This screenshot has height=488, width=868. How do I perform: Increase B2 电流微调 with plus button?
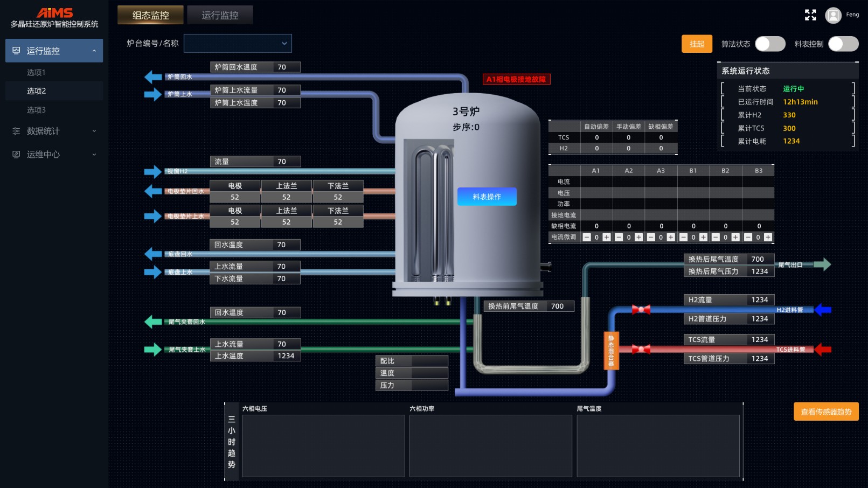click(x=735, y=237)
